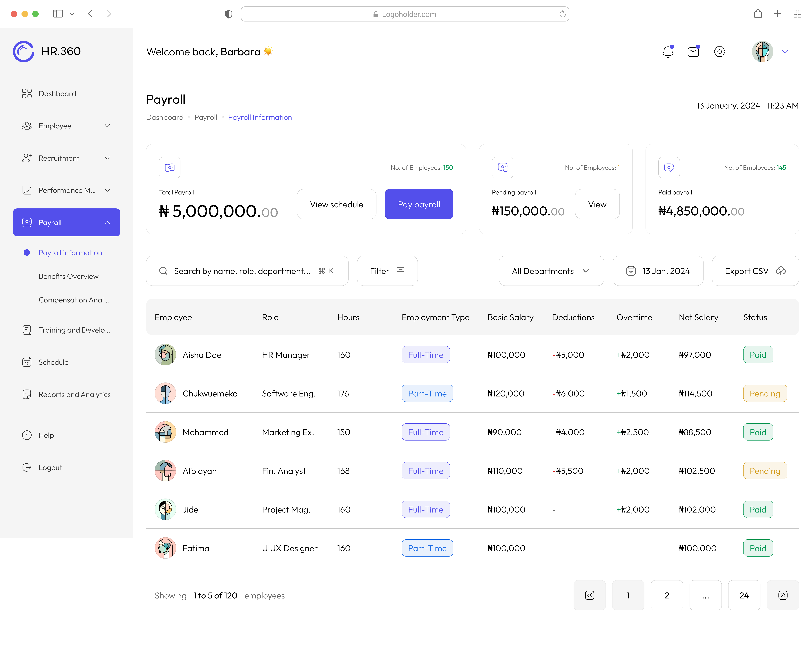Image resolution: width=812 pixels, height=664 pixels.
Task: Click the Help info icon
Action: (x=27, y=435)
